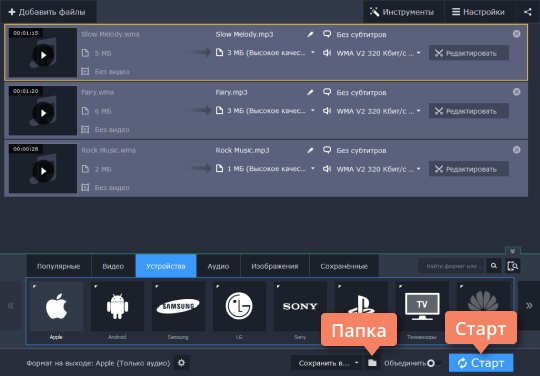Viewport: 540px width, 376px height.
Task: Click the blue Старт button
Action: pyautogui.click(x=481, y=363)
